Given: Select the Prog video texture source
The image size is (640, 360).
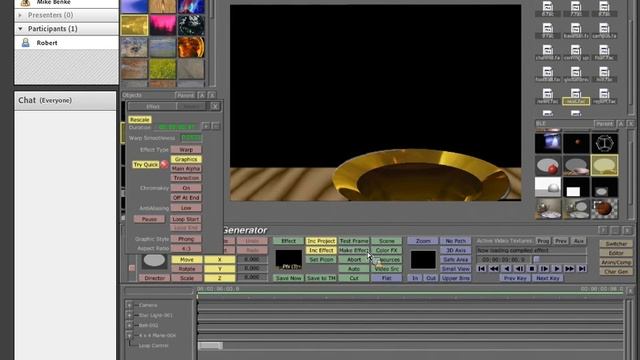Looking at the screenshot, I should pos(543,241).
